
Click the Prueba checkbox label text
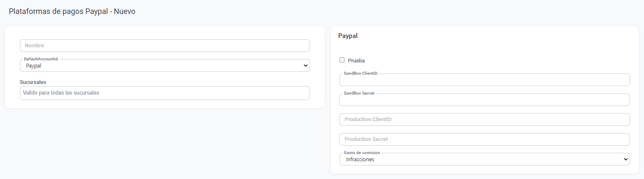click(356, 60)
